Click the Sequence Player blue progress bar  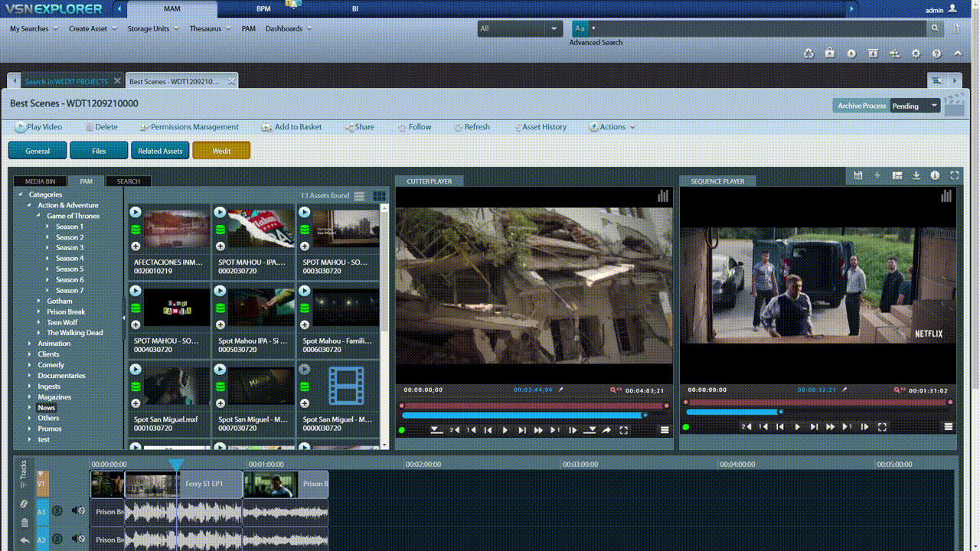pos(734,412)
